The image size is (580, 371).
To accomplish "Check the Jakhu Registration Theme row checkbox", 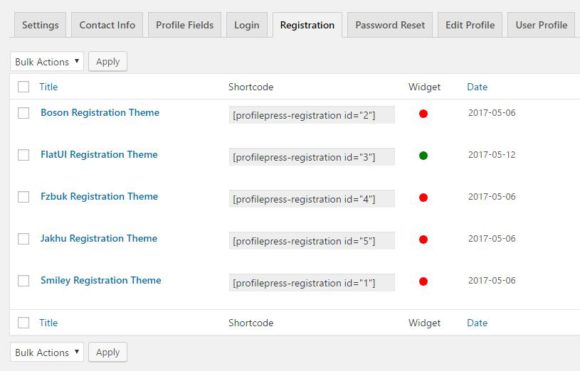I will (23, 239).
